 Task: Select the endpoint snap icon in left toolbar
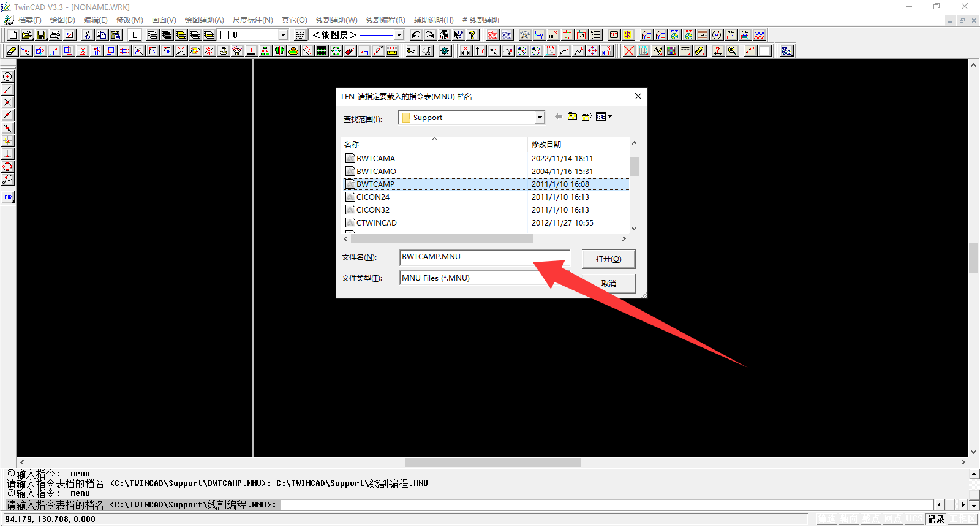click(x=7, y=89)
